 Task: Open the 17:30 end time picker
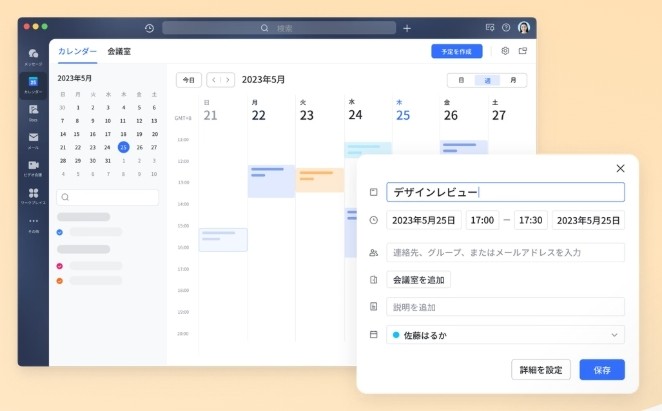[531, 220]
